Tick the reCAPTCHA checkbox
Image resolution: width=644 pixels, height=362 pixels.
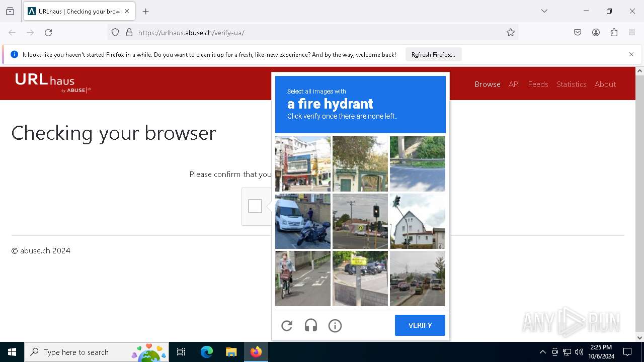255,206
